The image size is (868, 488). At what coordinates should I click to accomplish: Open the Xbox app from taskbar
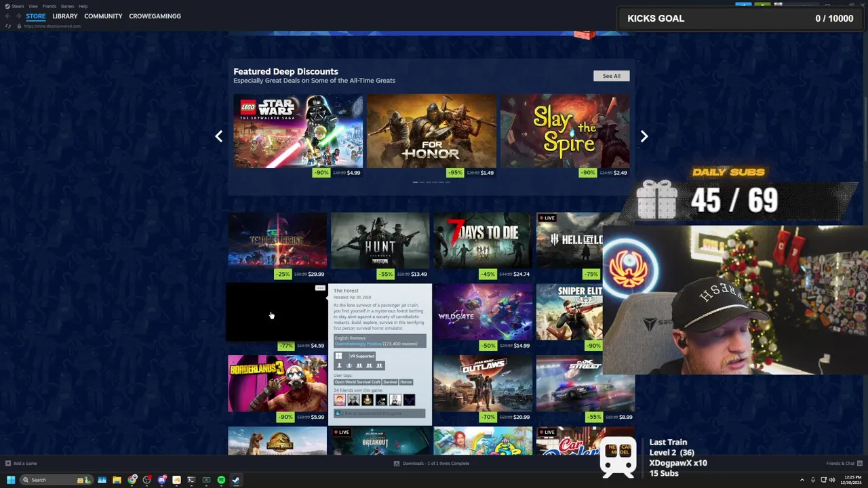206,480
